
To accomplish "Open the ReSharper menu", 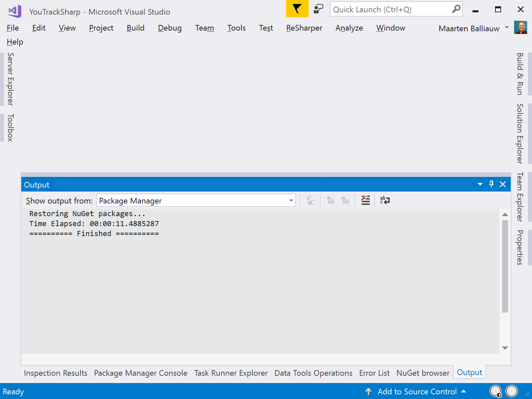I will click(x=304, y=28).
